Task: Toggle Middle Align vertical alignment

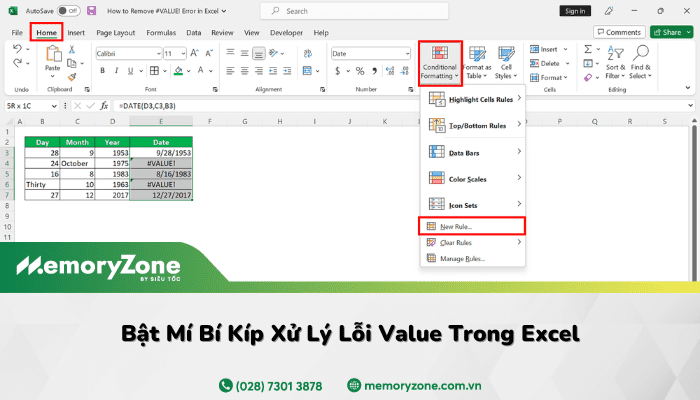Action: (x=245, y=53)
